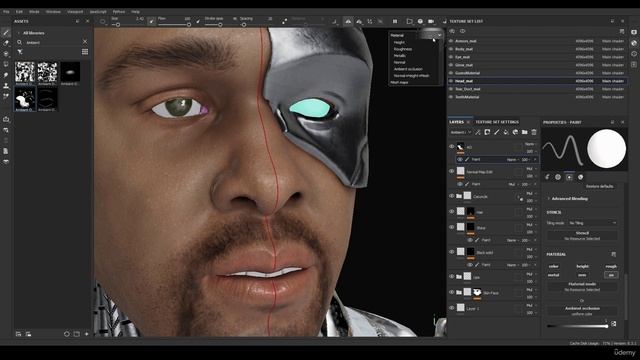
Task: Click the symmetry toggle icon in top toolbar
Action: tap(348, 21)
